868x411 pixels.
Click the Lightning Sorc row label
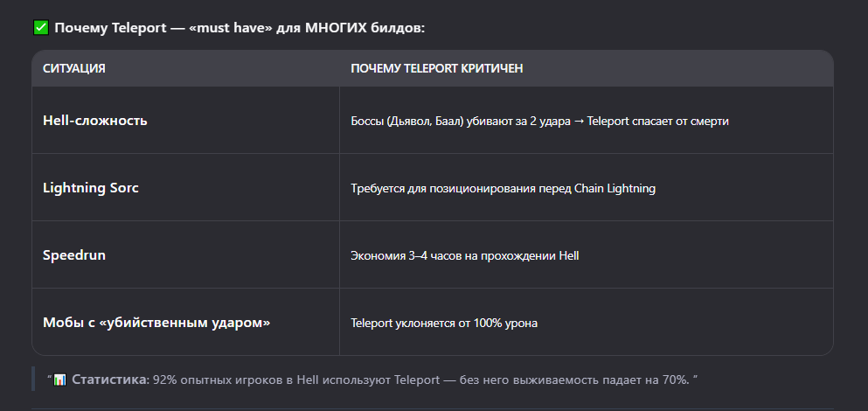91,188
